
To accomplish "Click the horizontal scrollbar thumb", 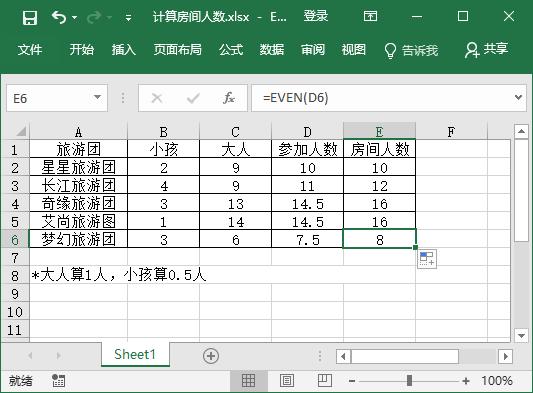I will click(x=405, y=357).
